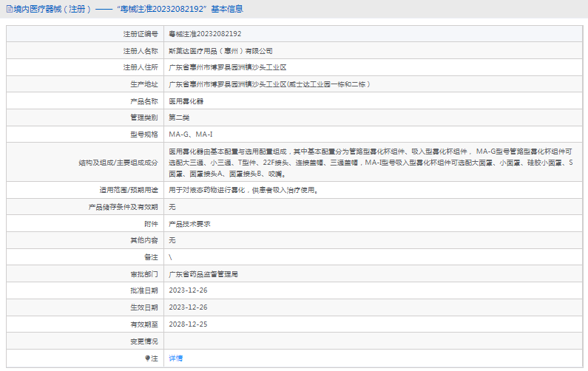The width and height of the screenshot is (588, 371).
Task: Click the 结构及组成/主要组成成分 label
Action: (118, 163)
